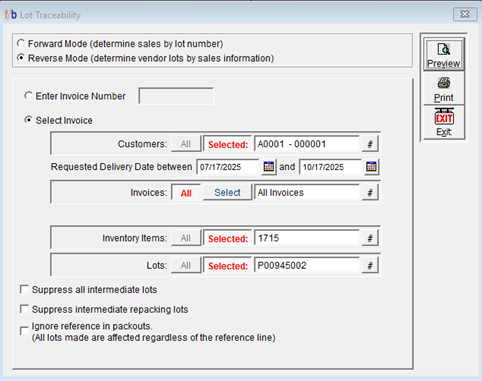Click the Invoices Select button

point(228,193)
